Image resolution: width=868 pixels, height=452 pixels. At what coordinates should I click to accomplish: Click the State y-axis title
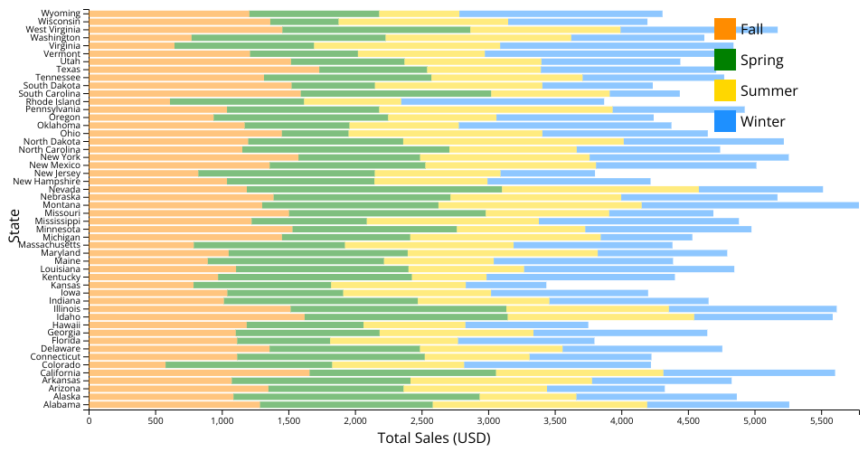click(14, 225)
